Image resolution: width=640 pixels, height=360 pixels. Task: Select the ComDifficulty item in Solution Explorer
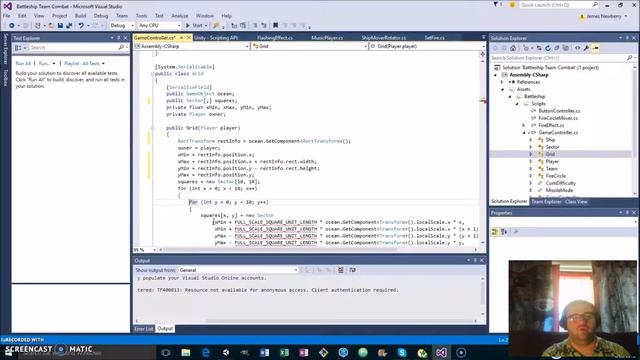[560, 183]
